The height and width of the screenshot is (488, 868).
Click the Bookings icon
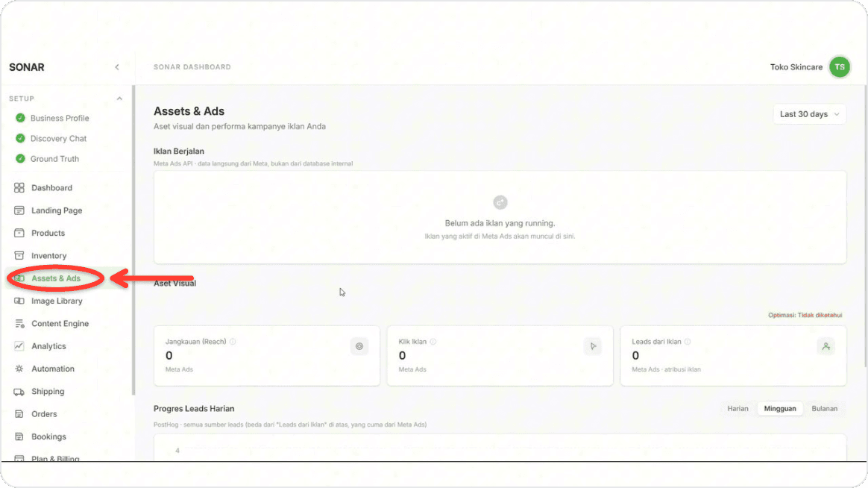point(19,437)
